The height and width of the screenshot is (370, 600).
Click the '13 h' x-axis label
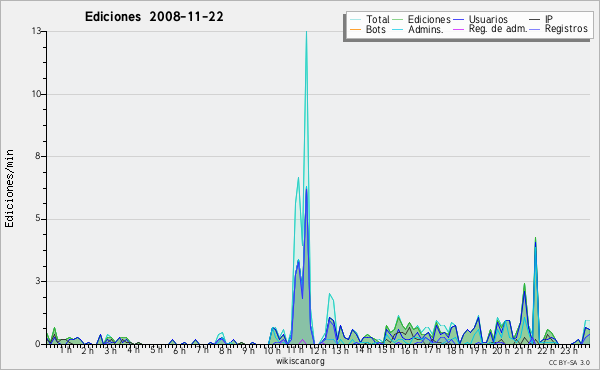click(340, 350)
